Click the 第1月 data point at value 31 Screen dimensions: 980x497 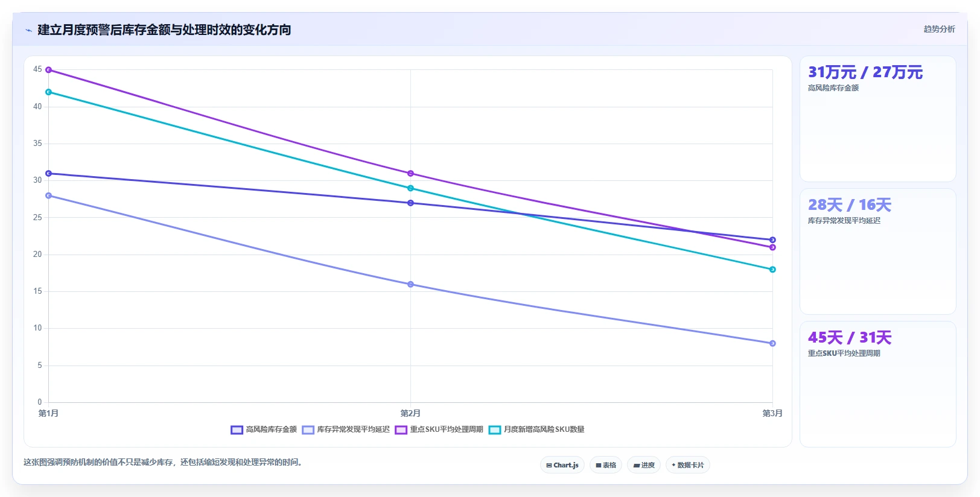click(49, 174)
